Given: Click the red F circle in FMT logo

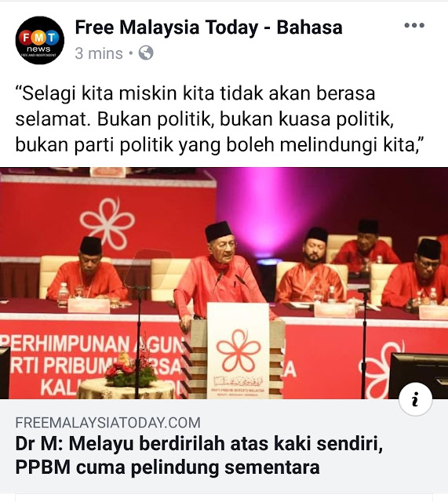Looking at the screenshot, I should tap(26, 38).
